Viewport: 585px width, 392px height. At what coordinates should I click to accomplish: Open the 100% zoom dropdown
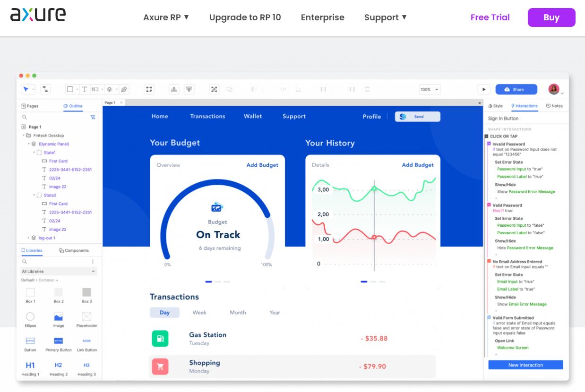pyautogui.click(x=430, y=89)
